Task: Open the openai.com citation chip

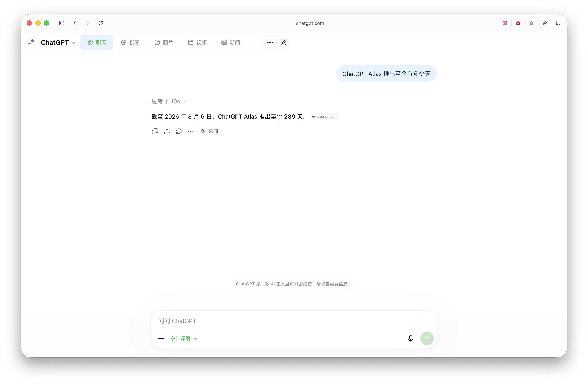Action: [x=325, y=117]
